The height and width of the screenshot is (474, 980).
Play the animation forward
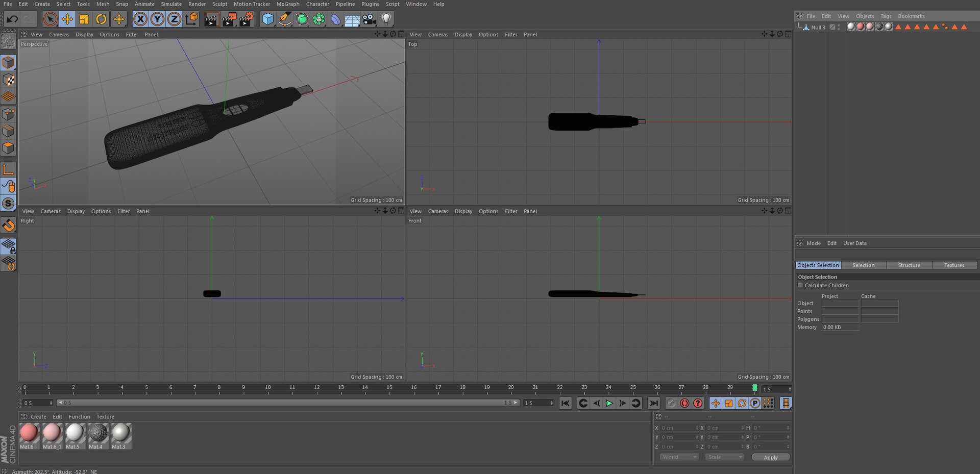click(609, 403)
